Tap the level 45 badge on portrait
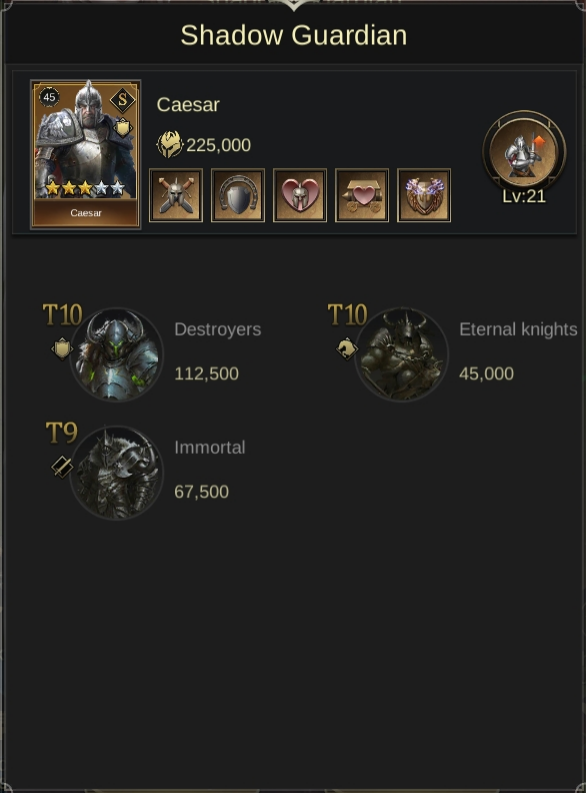Screen dimensions: 586x793 (x=49, y=97)
